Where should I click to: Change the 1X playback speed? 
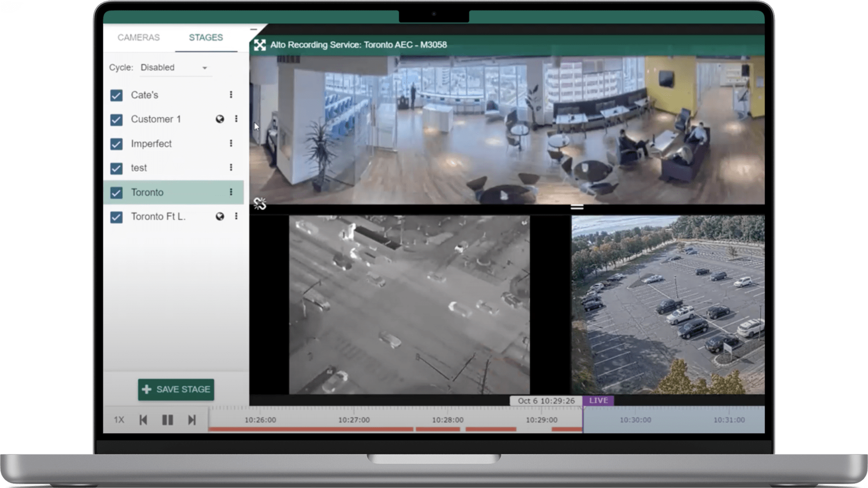click(119, 420)
